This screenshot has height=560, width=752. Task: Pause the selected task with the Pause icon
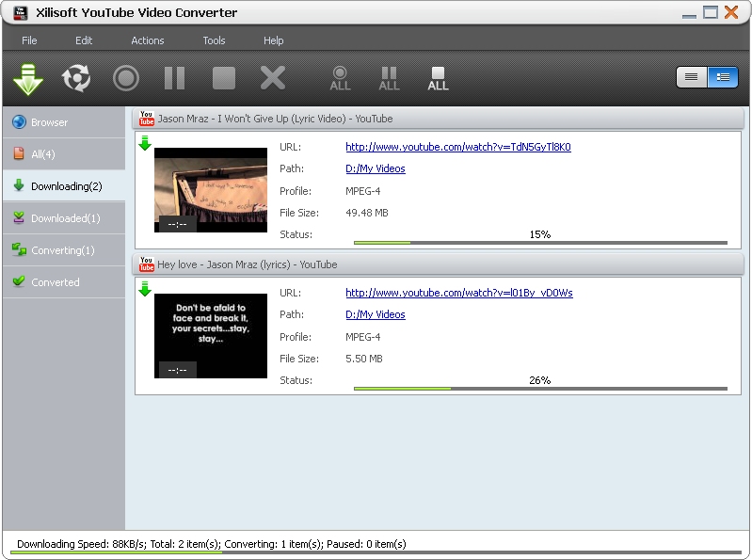pyautogui.click(x=174, y=78)
